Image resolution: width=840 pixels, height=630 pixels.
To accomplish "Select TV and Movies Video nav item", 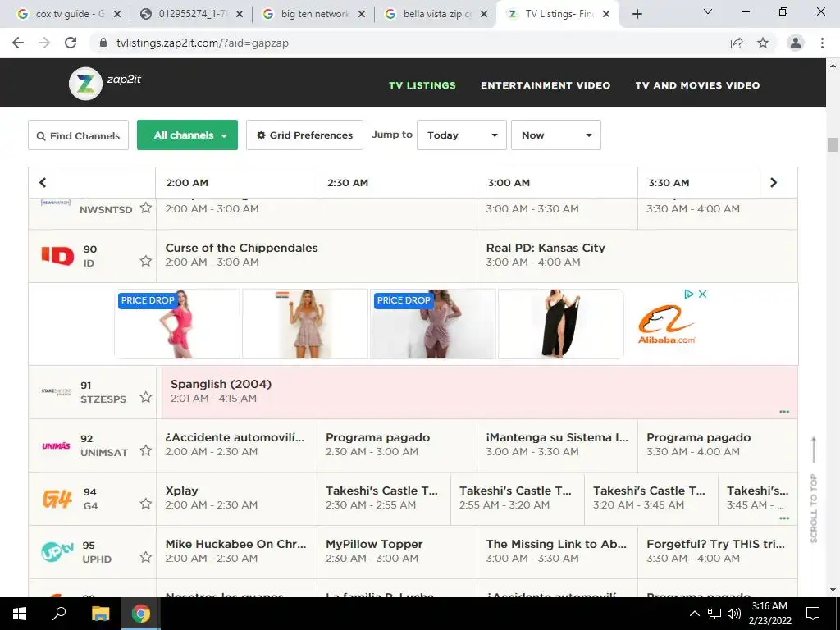I will (697, 85).
